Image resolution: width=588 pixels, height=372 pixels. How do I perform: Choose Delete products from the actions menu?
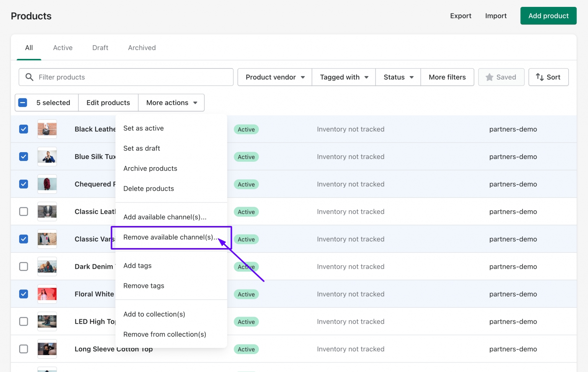click(149, 188)
